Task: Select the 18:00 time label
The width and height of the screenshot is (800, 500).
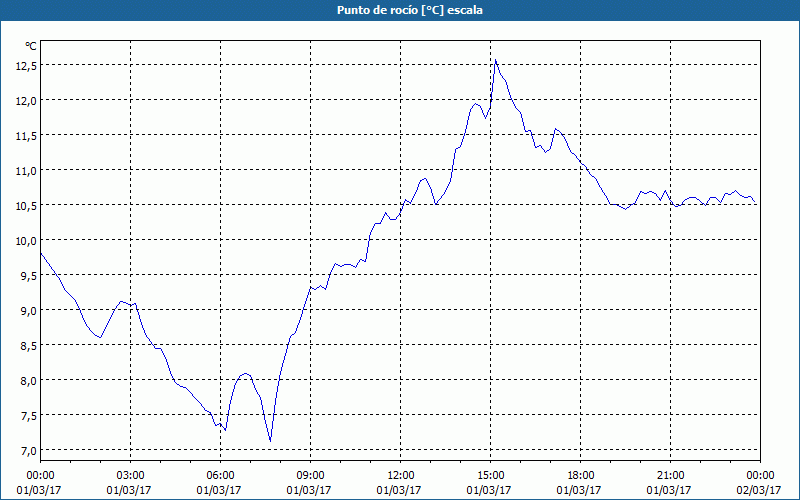Action: tap(581, 476)
